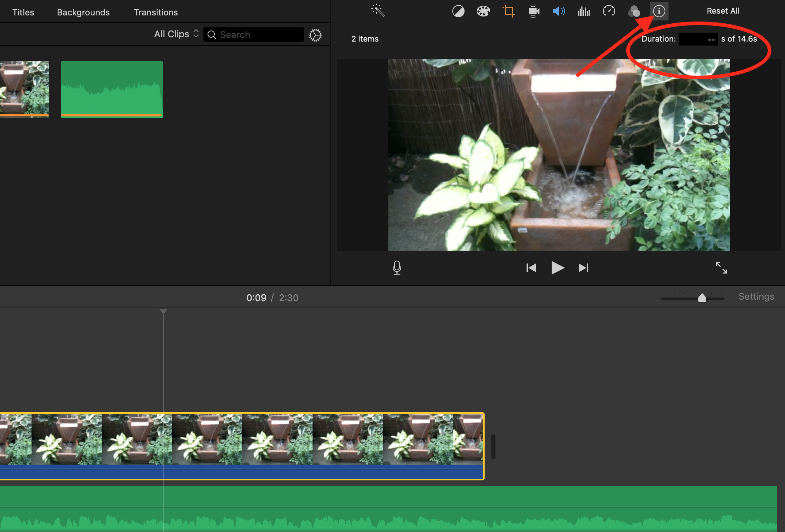Open browser appearance gear options
Image resolution: width=785 pixels, height=532 pixels.
pyautogui.click(x=315, y=35)
